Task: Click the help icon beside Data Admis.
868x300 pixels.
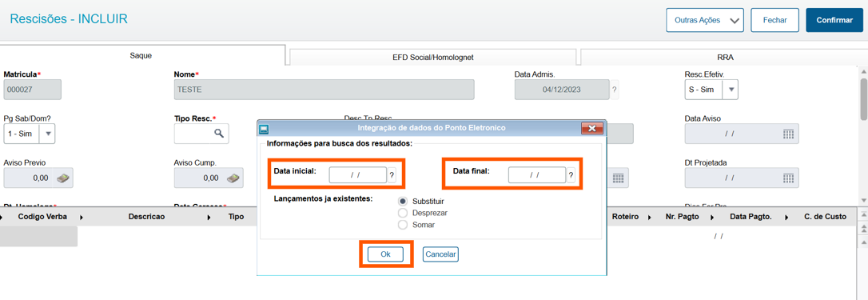Action: (615, 90)
